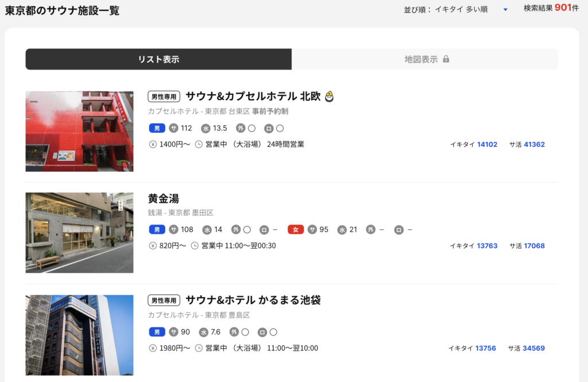Click イキタイ 13756 count

(472, 348)
